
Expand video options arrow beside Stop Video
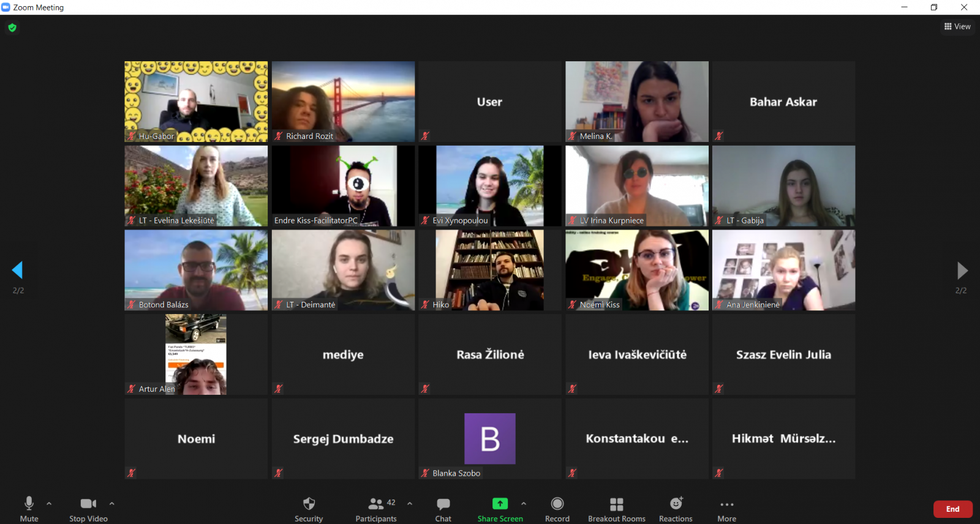(x=111, y=504)
